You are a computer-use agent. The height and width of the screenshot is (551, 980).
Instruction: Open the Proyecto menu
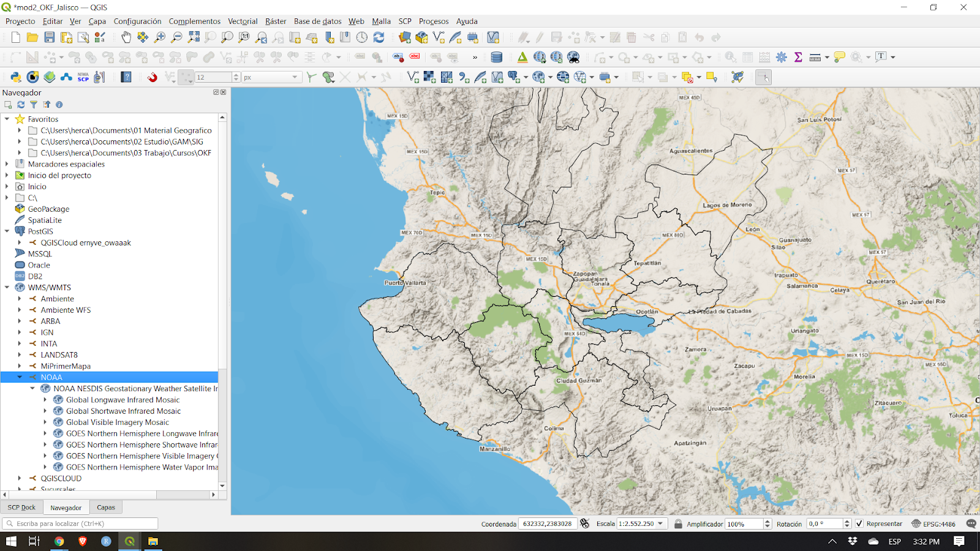20,21
